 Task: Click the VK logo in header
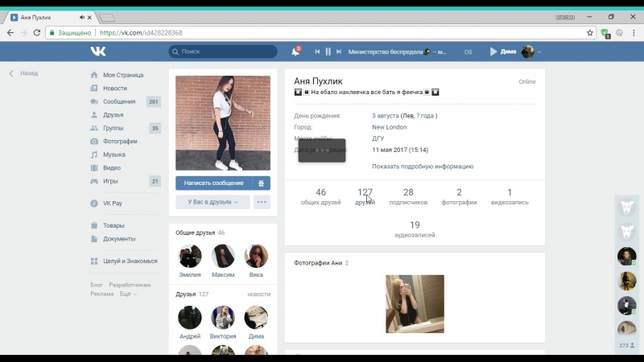coord(98,51)
